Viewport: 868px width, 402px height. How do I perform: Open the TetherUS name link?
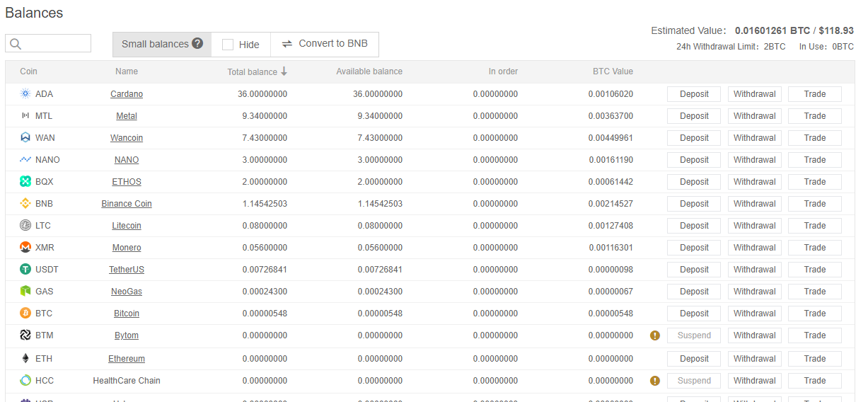tap(127, 270)
